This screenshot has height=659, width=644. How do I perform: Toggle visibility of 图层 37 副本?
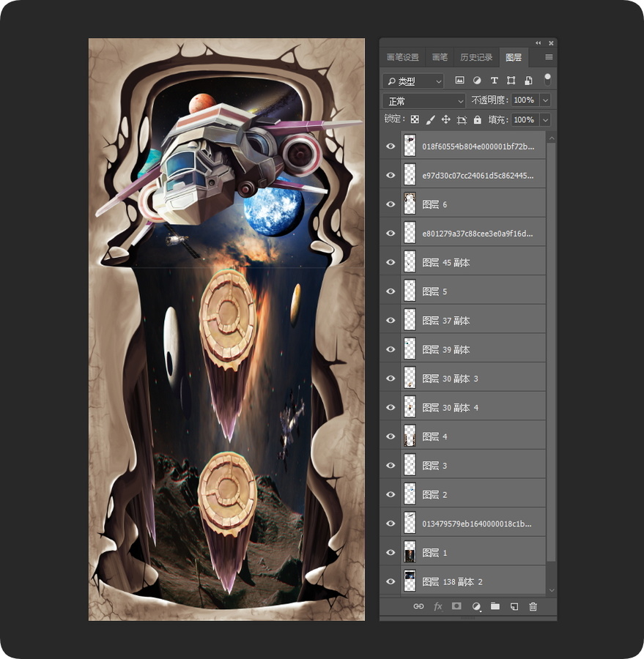[x=391, y=320]
